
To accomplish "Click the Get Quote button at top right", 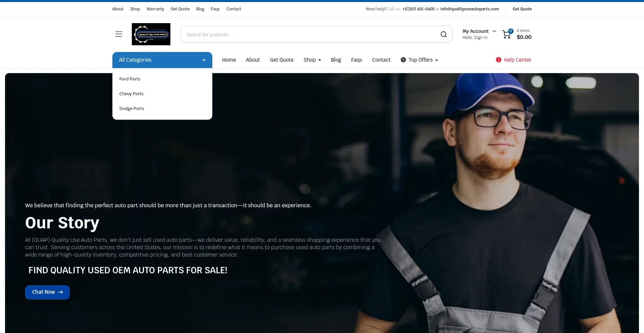I will pyautogui.click(x=522, y=9).
